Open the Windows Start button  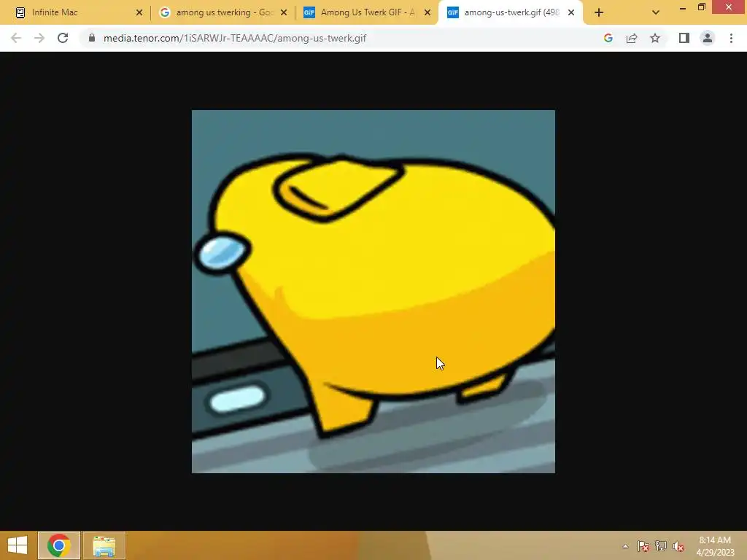[x=18, y=545]
